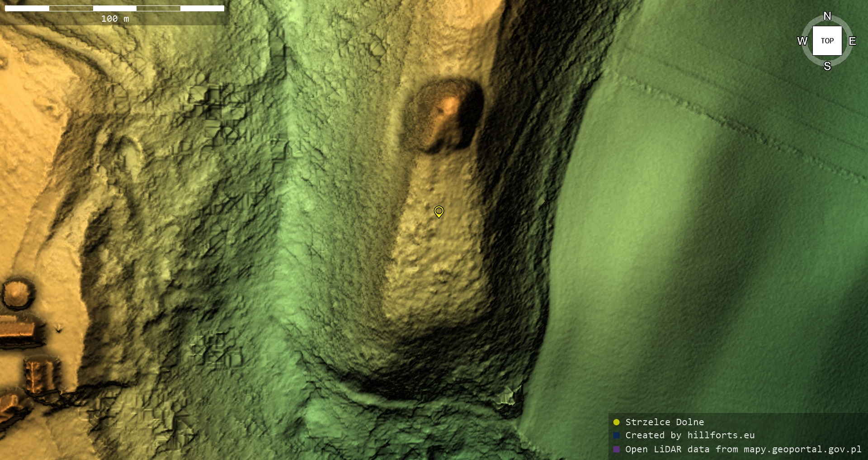Click the rightmost white scale bar segment

(x=202, y=8)
